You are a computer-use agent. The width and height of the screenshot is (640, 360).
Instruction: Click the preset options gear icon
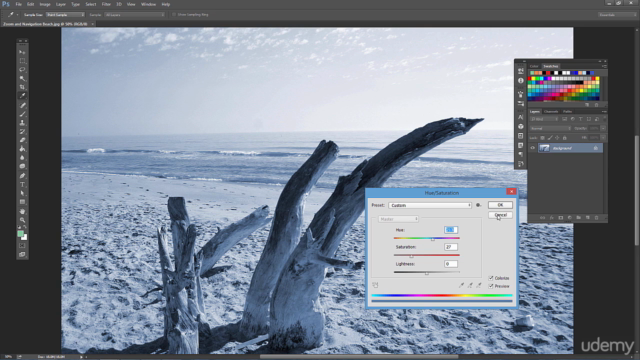478,205
